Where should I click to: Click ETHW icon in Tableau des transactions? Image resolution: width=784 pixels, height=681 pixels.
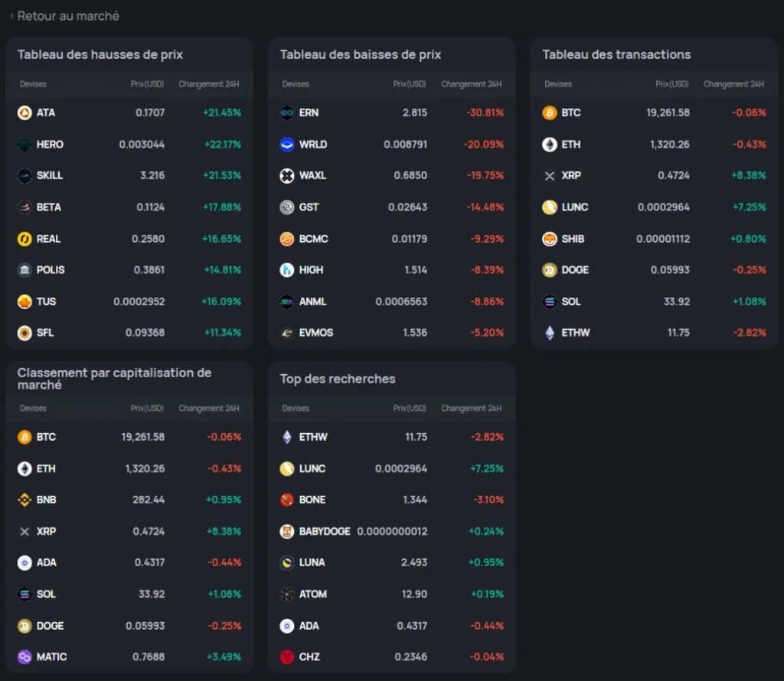click(550, 333)
